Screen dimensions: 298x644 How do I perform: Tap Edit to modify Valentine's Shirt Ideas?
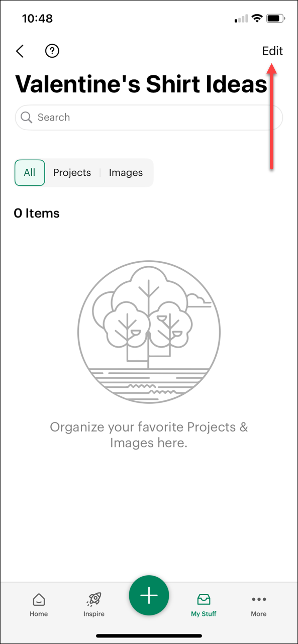272,51
